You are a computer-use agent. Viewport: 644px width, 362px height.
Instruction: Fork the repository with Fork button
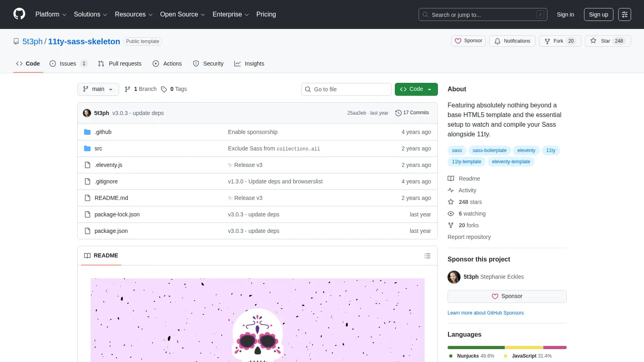coord(560,41)
